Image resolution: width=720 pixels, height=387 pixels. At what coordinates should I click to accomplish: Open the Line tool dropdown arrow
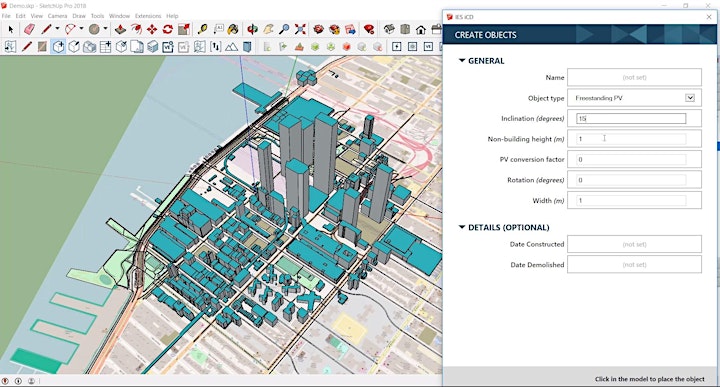[x=57, y=29]
